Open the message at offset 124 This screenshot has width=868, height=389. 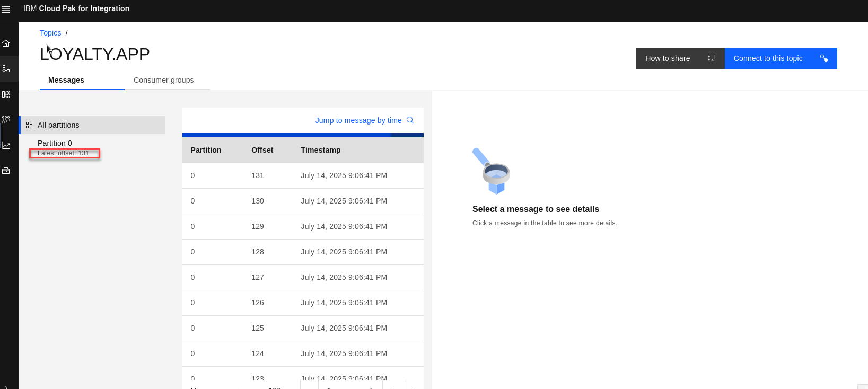302,353
